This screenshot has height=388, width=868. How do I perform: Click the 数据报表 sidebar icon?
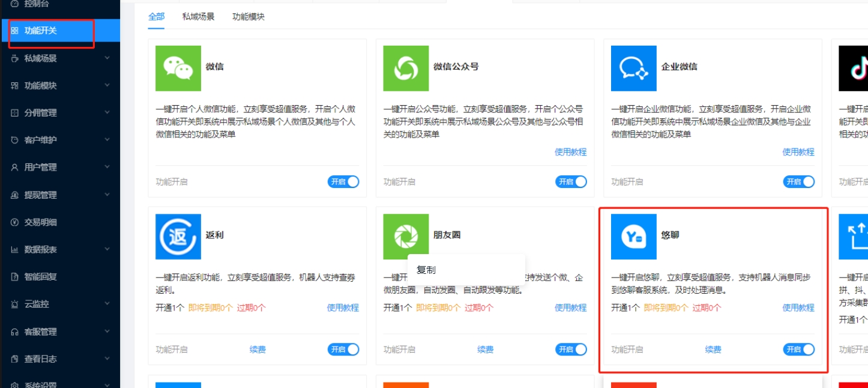pos(15,250)
